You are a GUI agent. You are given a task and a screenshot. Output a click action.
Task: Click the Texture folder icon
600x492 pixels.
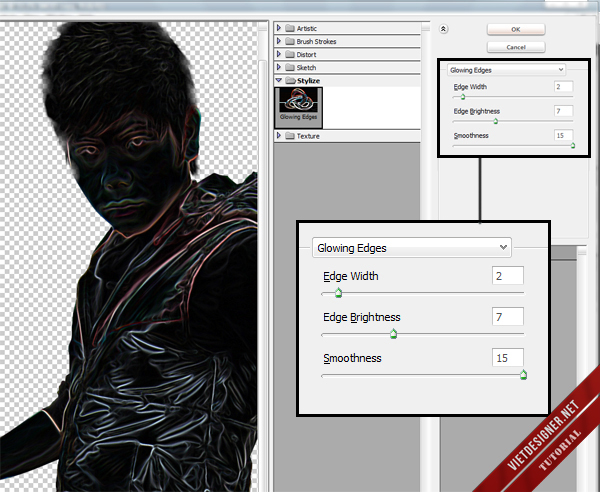(290, 136)
